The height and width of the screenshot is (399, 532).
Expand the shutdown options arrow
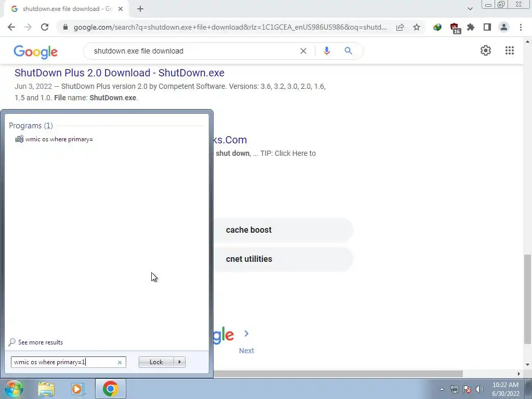point(179,362)
